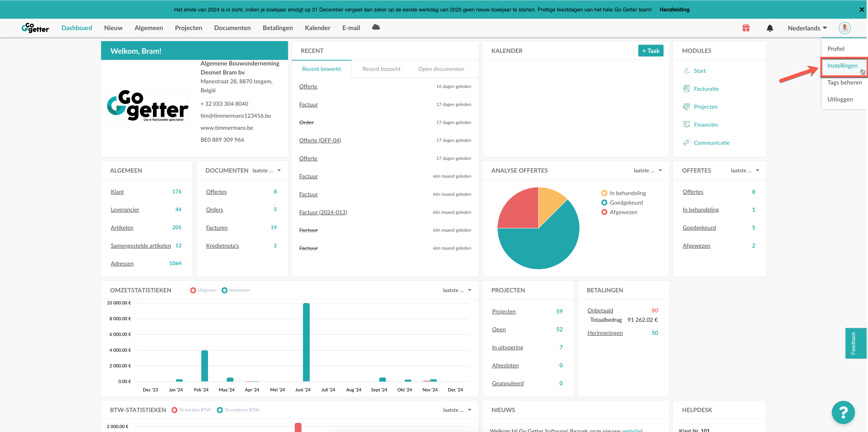
Task: Choose Tags beheren from user menu
Action: click(x=844, y=83)
